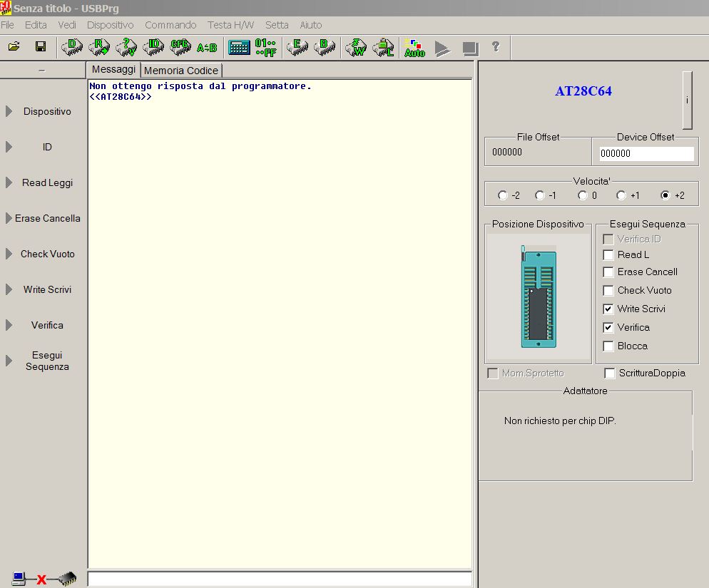Click the ZIF socket device position image
709x588 pixels.
tap(538, 297)
